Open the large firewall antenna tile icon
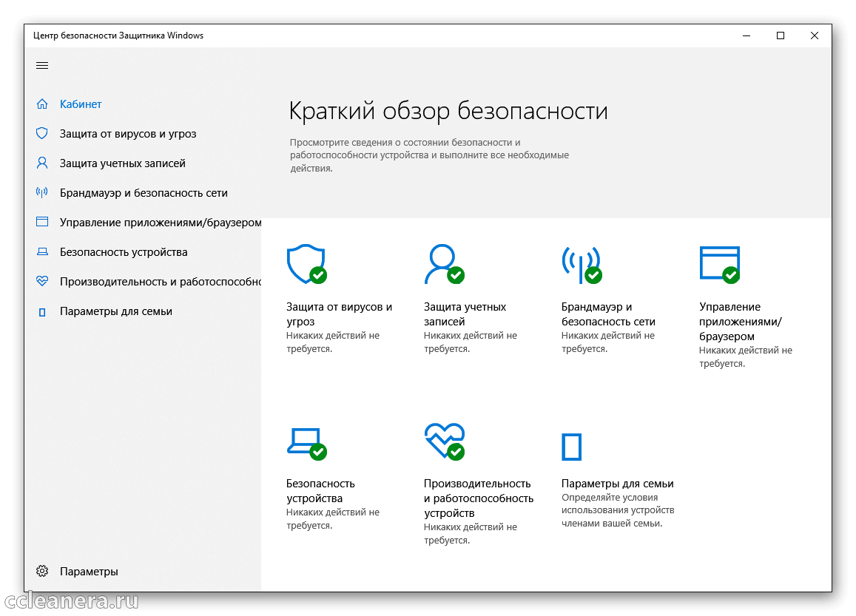 pos(582,265)
